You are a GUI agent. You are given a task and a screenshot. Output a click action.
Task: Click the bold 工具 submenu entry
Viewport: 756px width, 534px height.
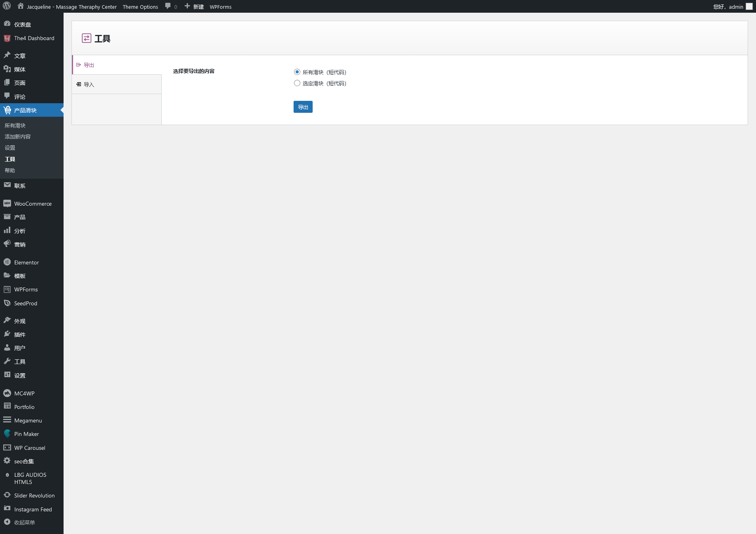tap(10, 159)
